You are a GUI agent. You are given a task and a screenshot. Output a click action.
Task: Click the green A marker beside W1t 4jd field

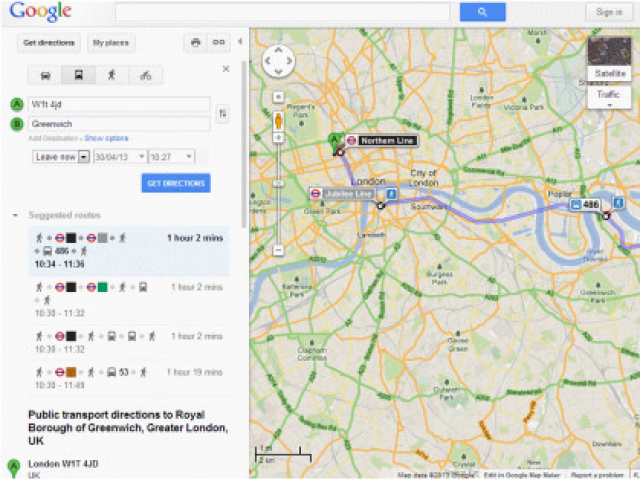tap(17, 104)
